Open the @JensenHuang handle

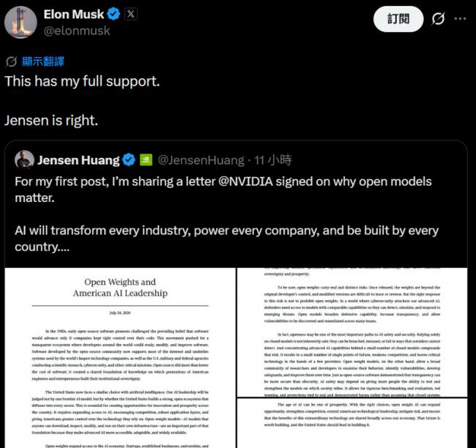[201, 160]
